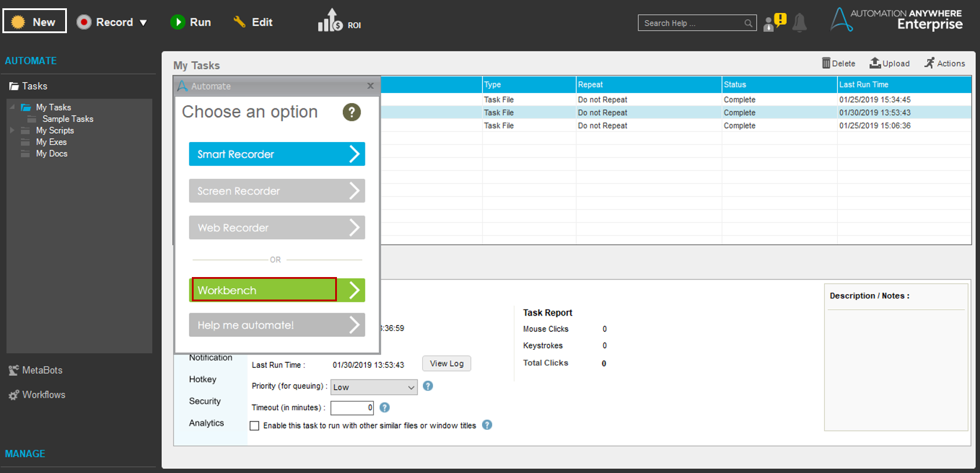Select task row run at 15:06:36
Image resolution: width=980 pixels, height=473 pixels.
pyautogui.click(x=676, y=126)
